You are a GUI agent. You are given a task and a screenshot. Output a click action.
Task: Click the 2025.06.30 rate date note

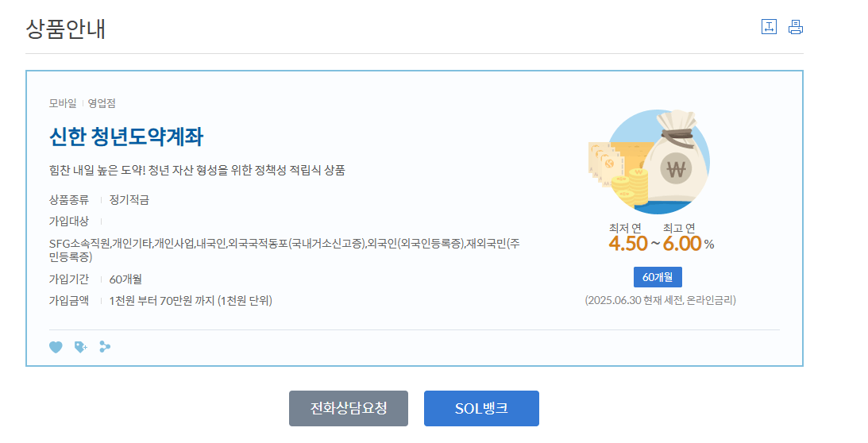[x=661, y=301]
